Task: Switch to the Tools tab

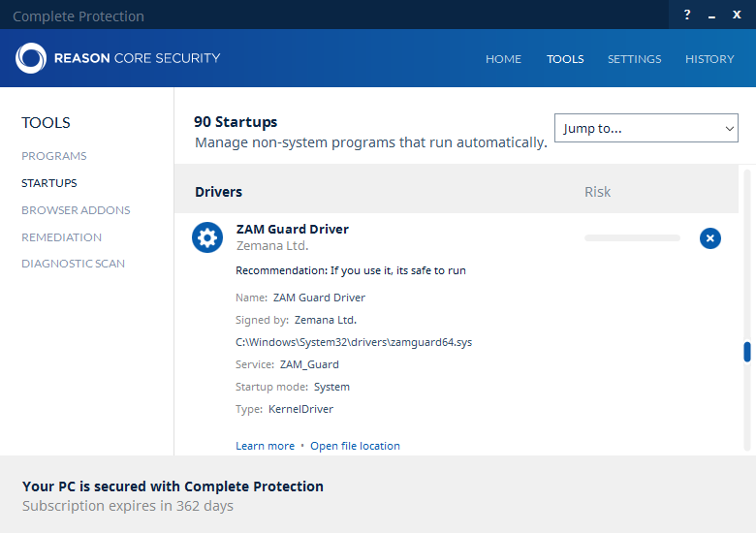Action: click(565, 59)
